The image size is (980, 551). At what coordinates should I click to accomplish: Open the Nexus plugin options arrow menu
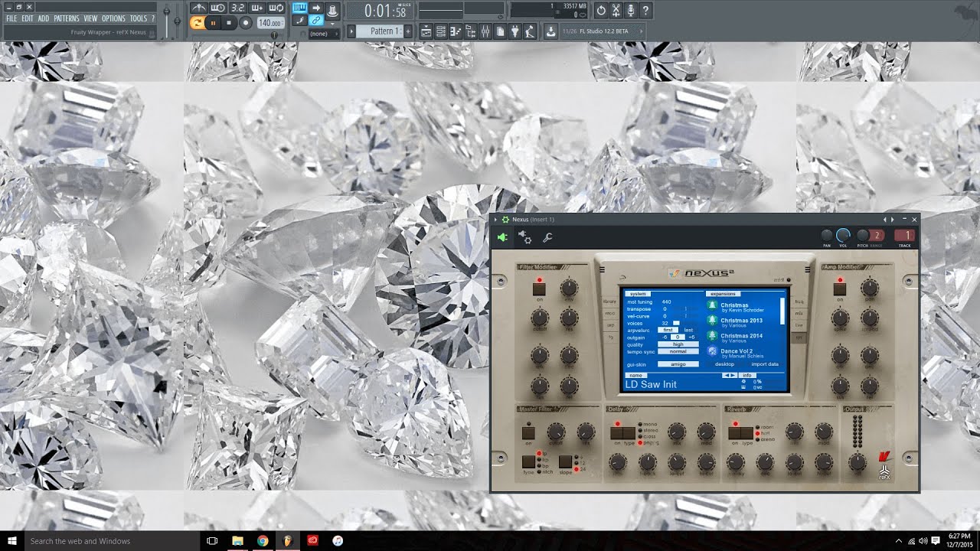(x=496, y=220)
